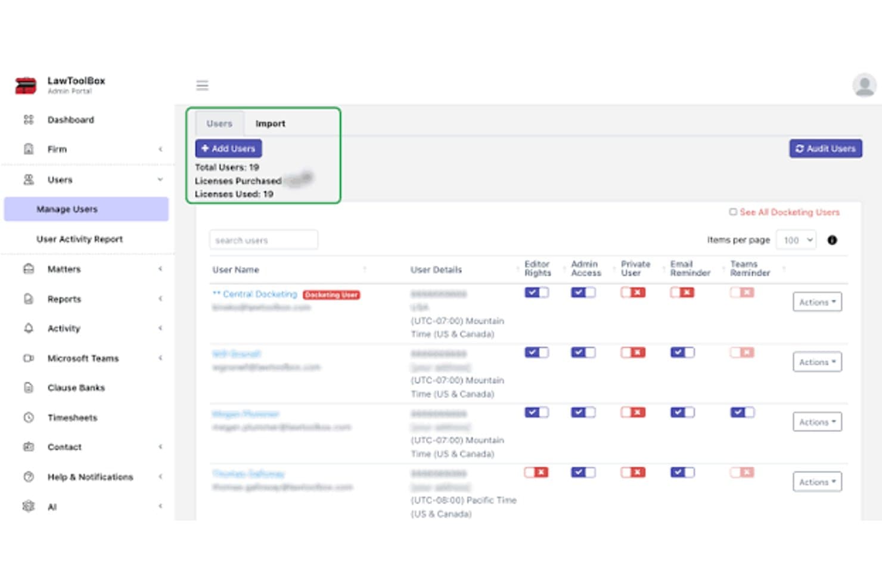The width and height of the screenshot is (882, 588).
Task: Open Actions dropdown in the Pacific Time row
Action: [x=817, y=482]
